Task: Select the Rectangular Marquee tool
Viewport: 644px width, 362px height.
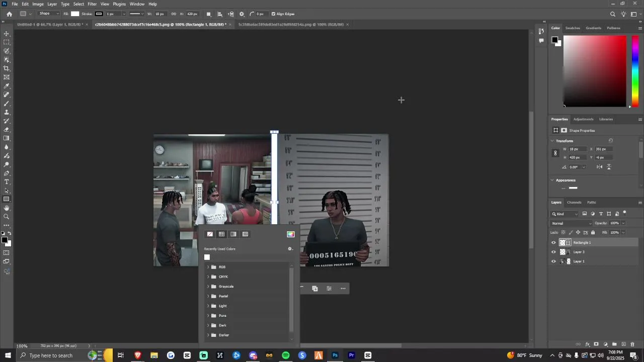Action: click(7, 42)
